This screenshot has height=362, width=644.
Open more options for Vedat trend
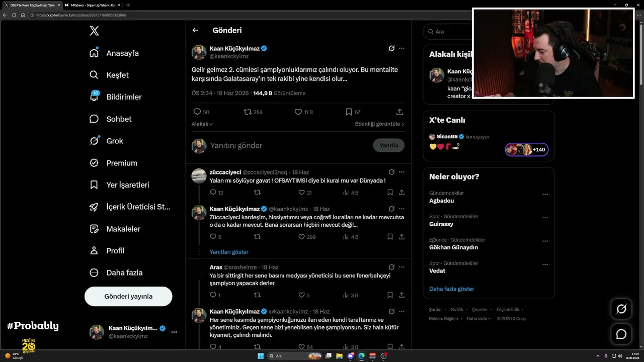545,264
